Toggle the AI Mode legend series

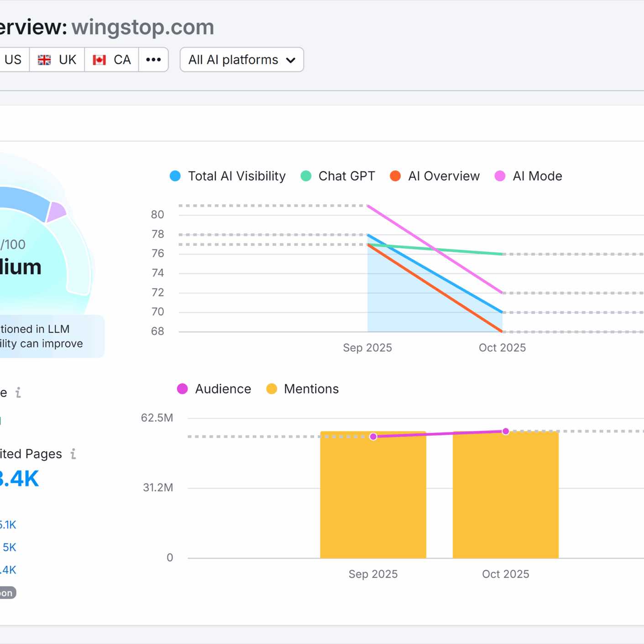(x=529, y=176)
